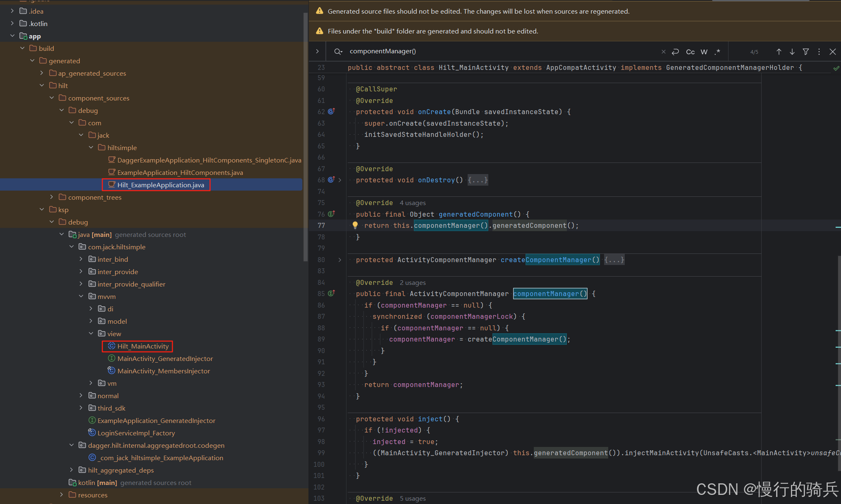Image resolution: width=841 pixels, height=504 pixels.
Task: Collapse the build folder
Action: [22, 48]
